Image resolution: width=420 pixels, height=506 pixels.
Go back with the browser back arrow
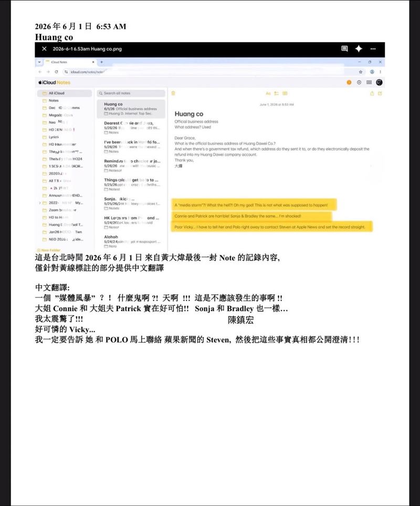(x=40, y=71)
